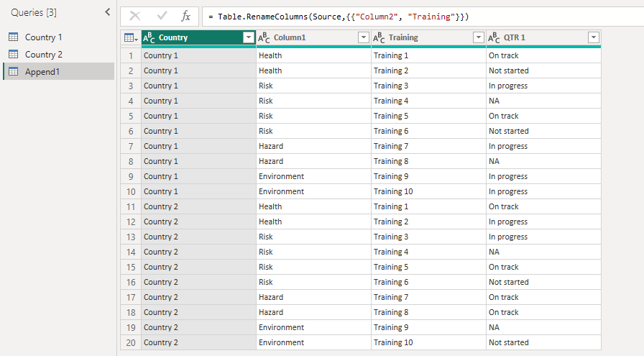Click the Training 3 cell in row 3
Image resolution: width=644 pixels, height=356 pixels.
(428, 86)
